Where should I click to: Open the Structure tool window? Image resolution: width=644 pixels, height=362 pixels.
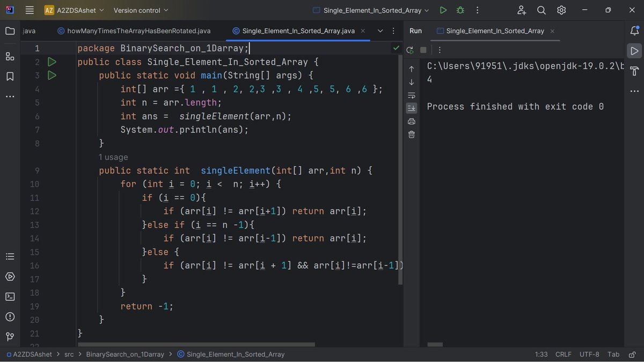(x=9, y=56)
